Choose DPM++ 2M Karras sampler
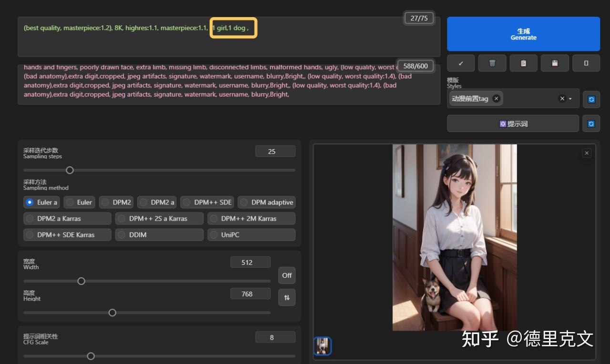Viewport: 610px width, 364px height. 251,218
